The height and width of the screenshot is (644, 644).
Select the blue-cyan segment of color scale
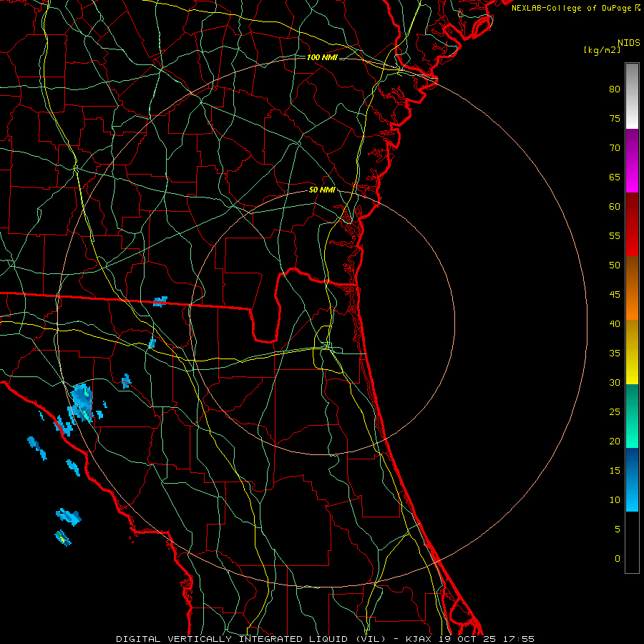point(632,479)
